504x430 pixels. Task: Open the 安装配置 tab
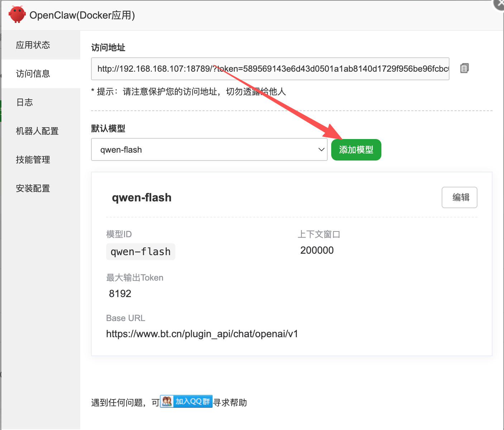(33, 188)
